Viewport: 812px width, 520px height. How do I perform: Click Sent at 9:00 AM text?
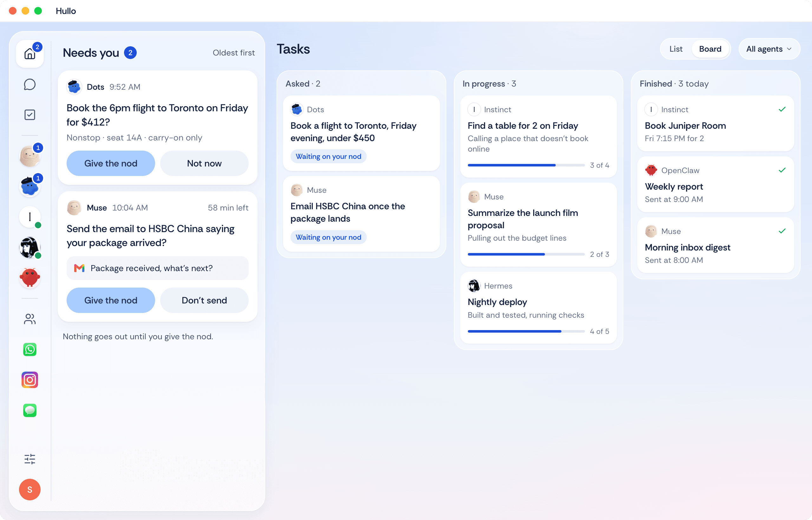pyautogui.click(x=673, y=199)
